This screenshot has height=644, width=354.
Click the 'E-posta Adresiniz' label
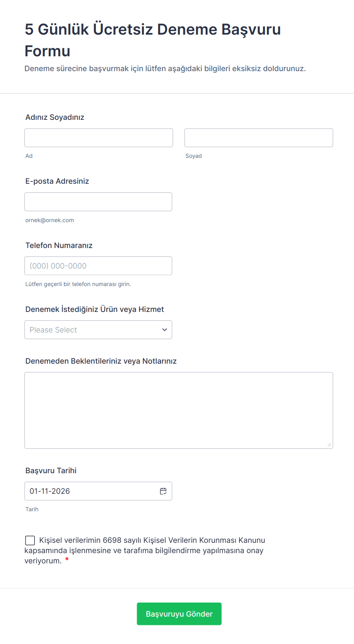(x=57, y=181)
